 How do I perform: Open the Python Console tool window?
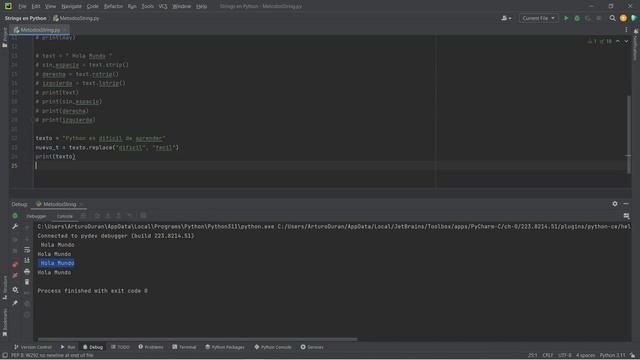click(273, 347)
